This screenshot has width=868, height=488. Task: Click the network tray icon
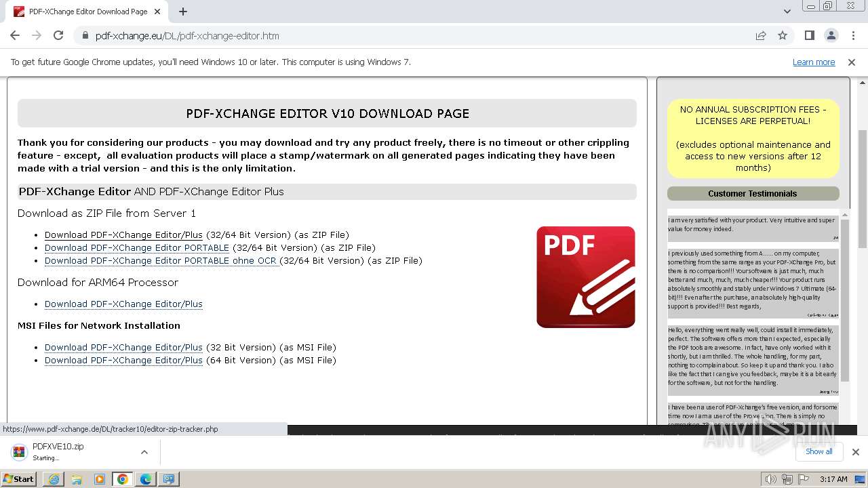pos(787,479)
